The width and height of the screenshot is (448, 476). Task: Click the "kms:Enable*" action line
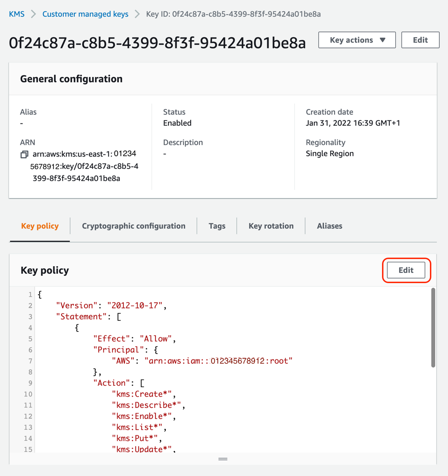tap(144, 416)
